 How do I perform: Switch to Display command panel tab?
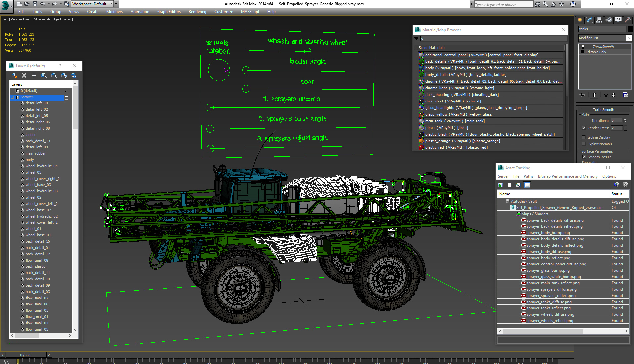[618, 20]
